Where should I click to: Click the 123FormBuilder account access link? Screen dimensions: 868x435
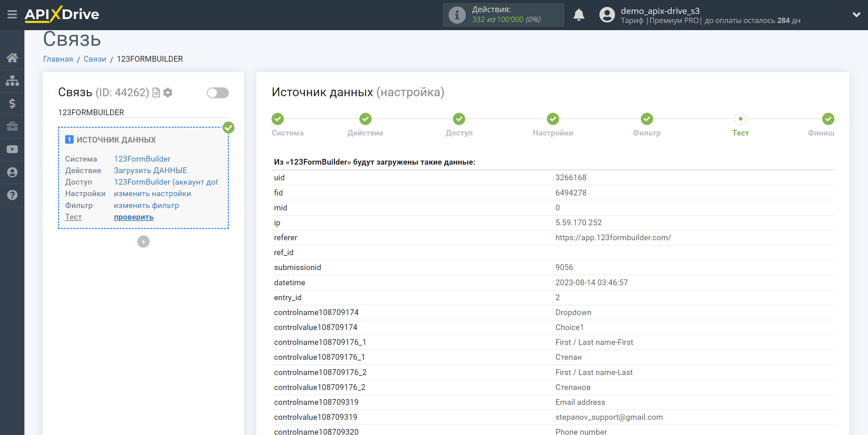click(166, 182)
